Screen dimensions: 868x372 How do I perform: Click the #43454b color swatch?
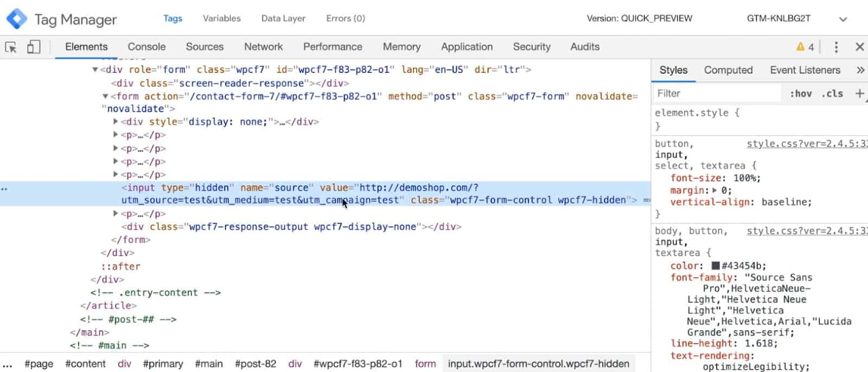click(716, 266)
